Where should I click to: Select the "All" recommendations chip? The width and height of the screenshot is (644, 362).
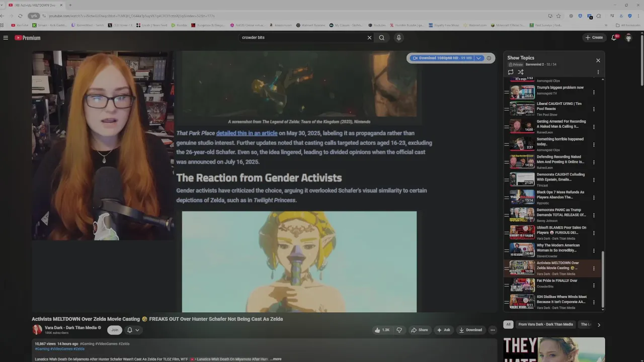click(x=508, y=324)
